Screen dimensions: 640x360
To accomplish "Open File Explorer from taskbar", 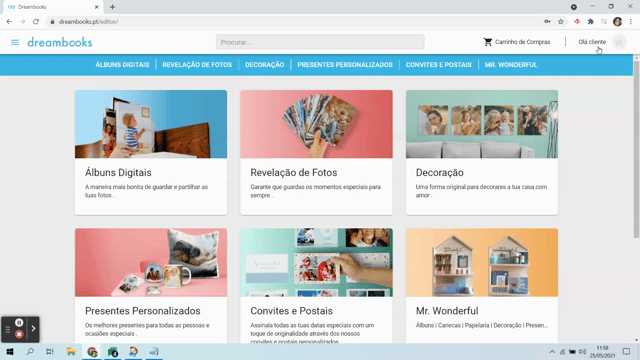I will coord(71,351).
